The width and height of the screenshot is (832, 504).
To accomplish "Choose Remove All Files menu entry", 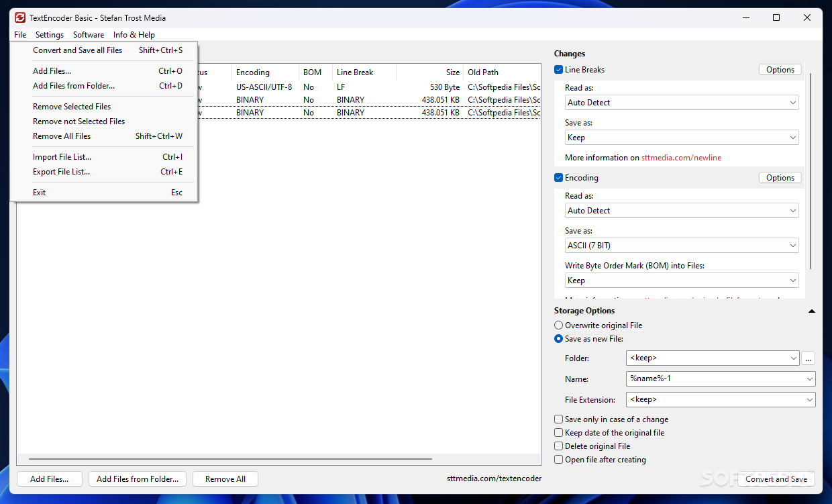I will [x=104, y=136].
